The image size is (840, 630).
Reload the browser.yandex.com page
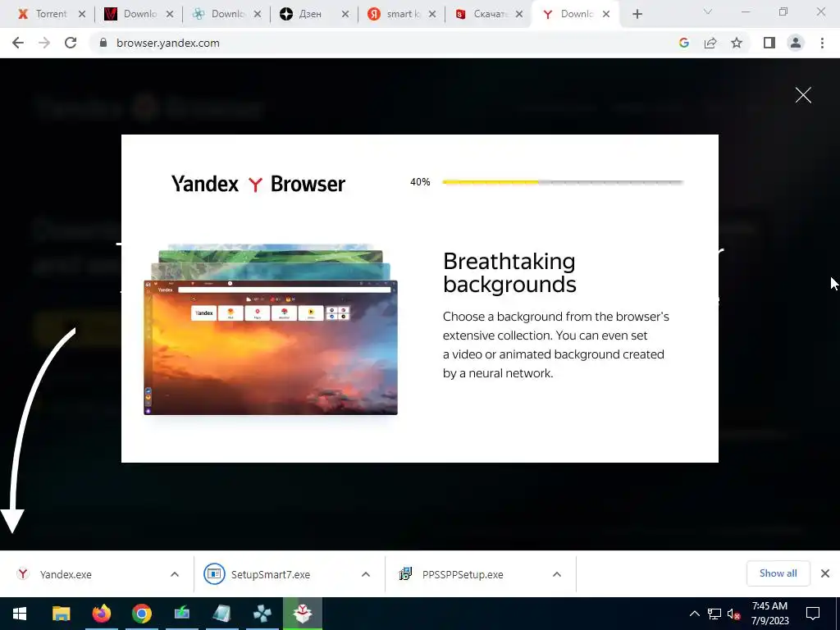[x=71, y=43]
